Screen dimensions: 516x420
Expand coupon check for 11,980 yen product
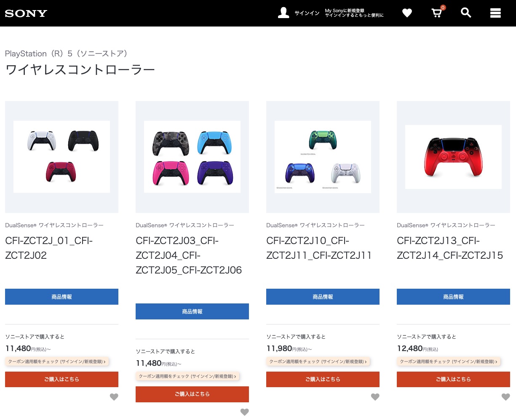[x=318, y=362]
